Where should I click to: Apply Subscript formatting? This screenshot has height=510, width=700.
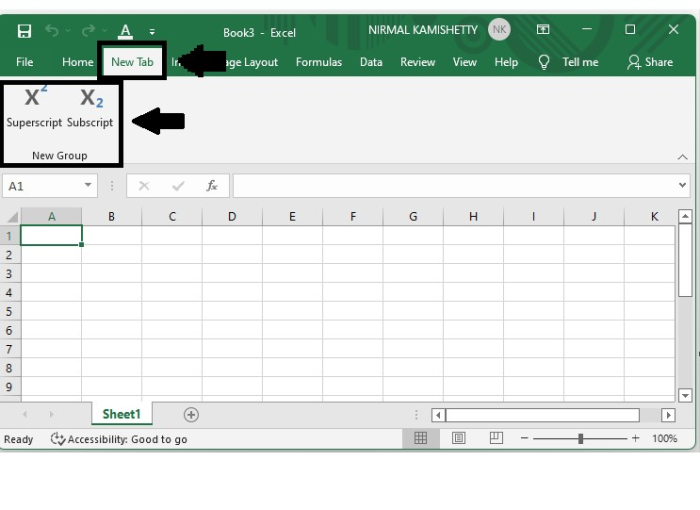[90, 108]
